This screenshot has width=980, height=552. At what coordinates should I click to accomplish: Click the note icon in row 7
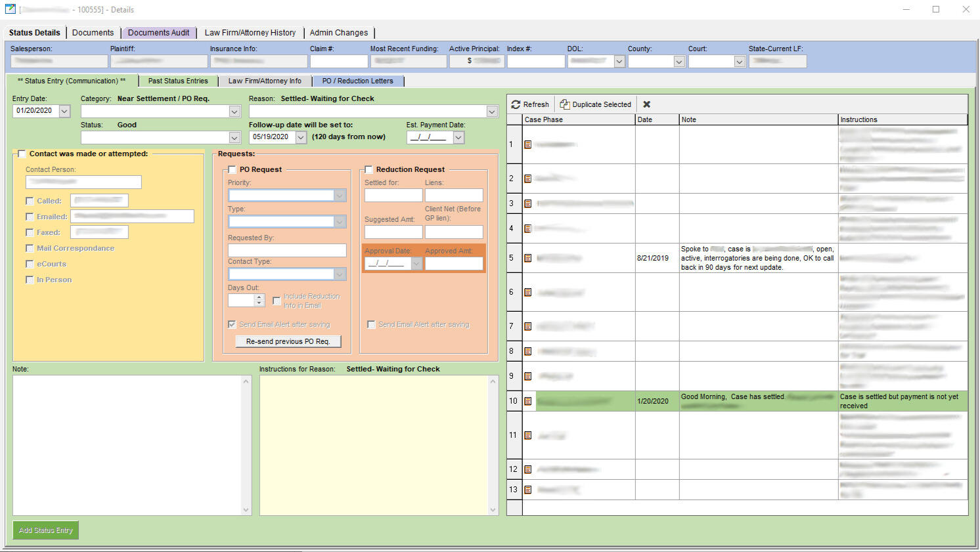[x=527, y=326]
